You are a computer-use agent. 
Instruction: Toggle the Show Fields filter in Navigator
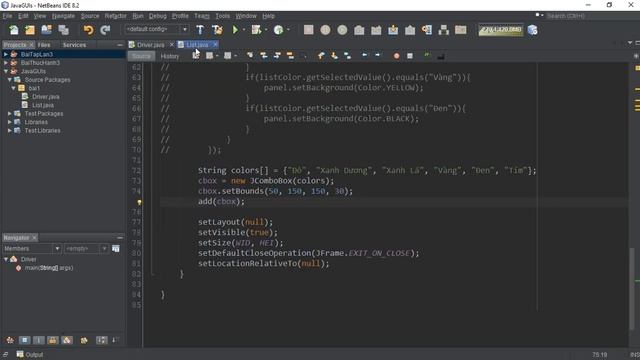coord(24,340)
